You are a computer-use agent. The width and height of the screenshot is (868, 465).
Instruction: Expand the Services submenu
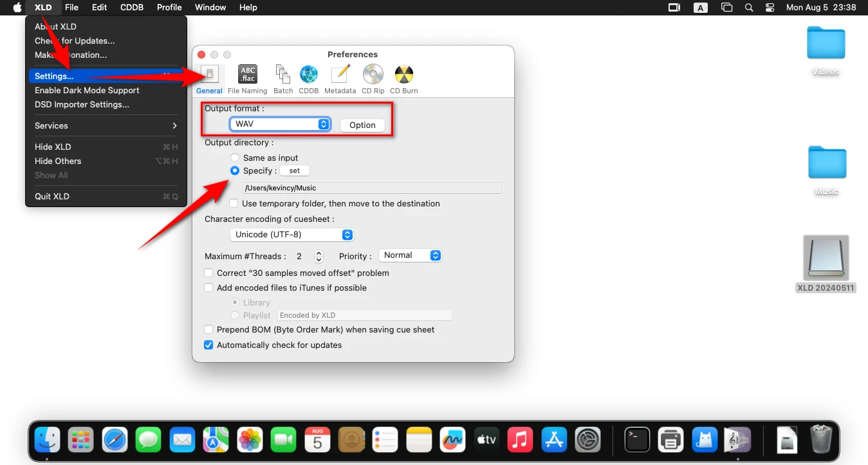[x=106, y=125]
